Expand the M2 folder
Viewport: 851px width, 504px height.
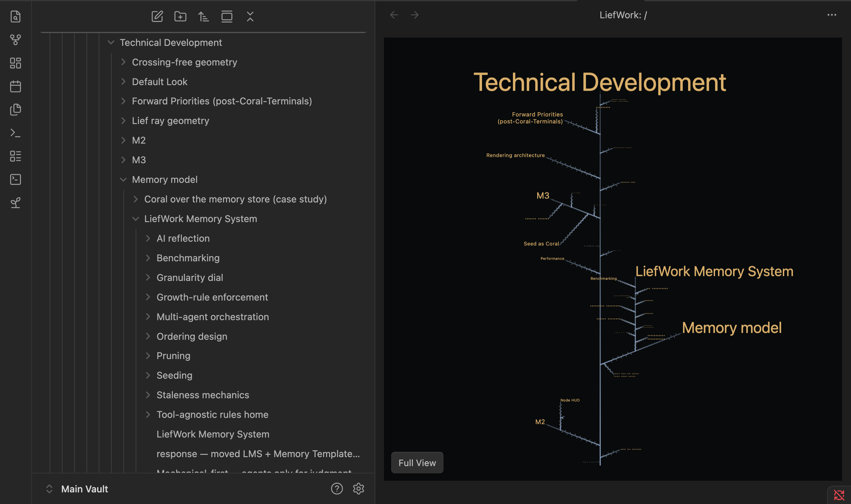[x=123, y=140]
